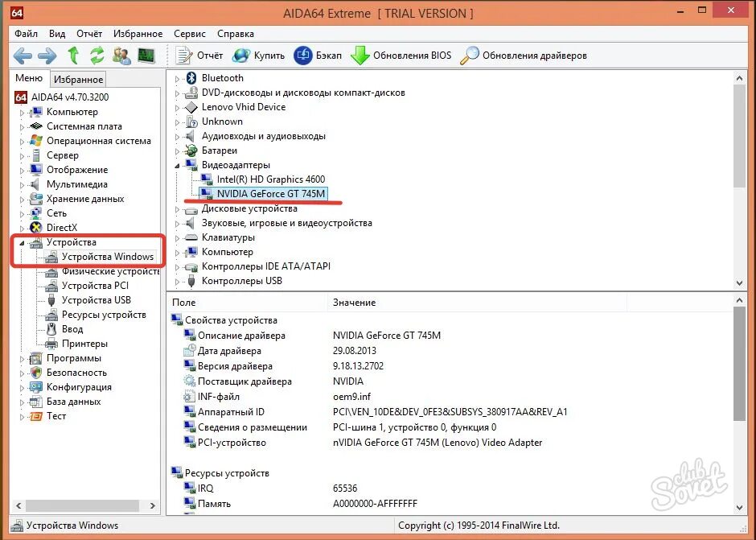Click the green up-level arrow icon
Screen dimensions: 756x540
[x=73, y=56]
